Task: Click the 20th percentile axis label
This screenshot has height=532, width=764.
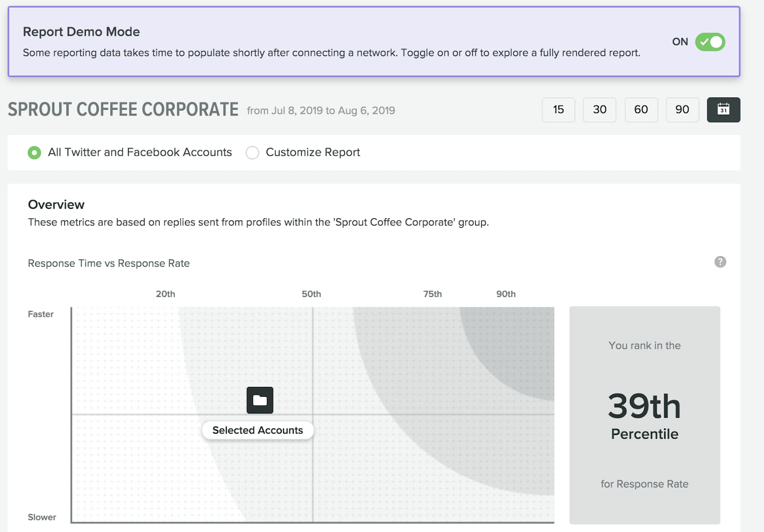Action: coord(165,294)
